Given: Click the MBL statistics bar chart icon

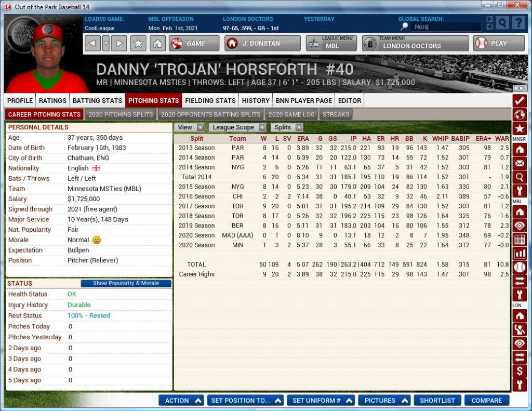Looking at the screenshot, I should 519,254.
